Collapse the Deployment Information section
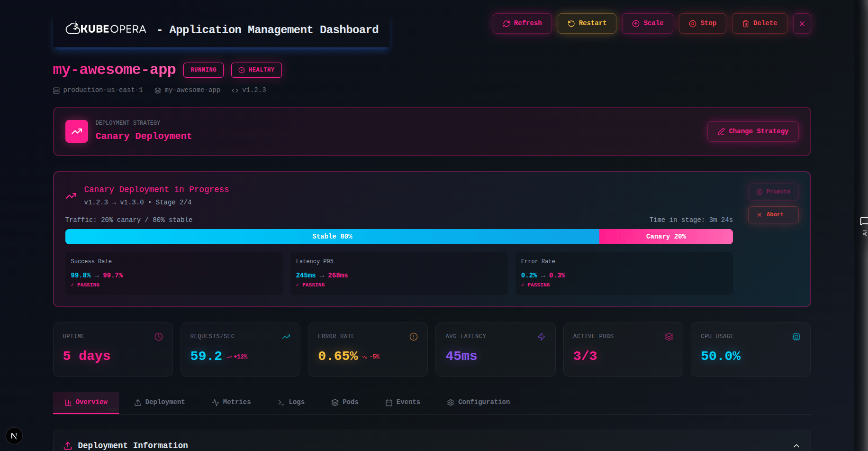The image size is (868, 451). click(797, 445)
